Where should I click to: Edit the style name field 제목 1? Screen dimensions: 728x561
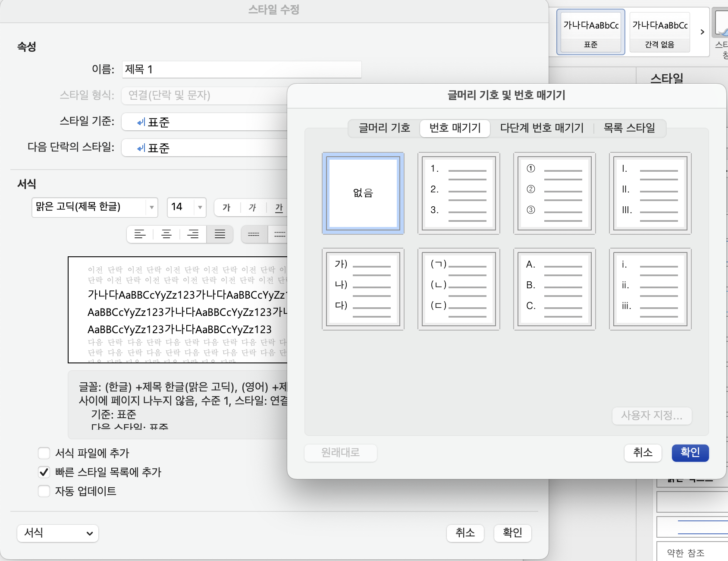pos(242,69)
